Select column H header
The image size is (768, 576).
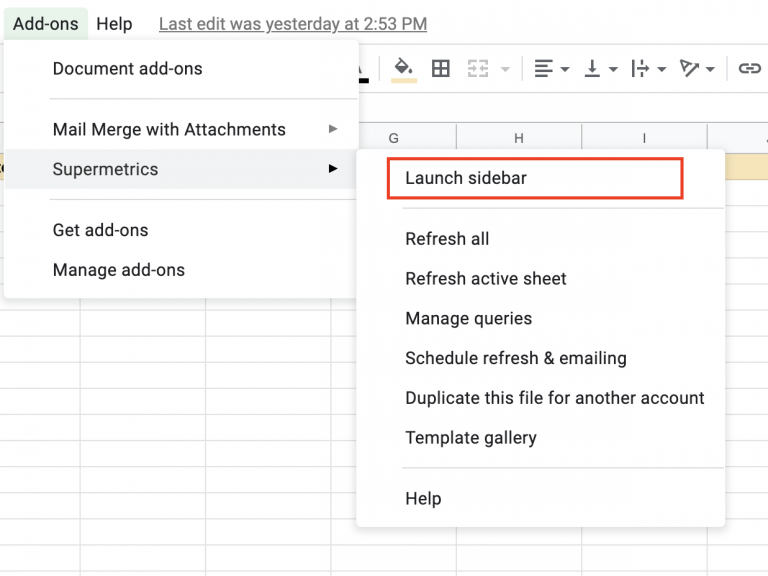click(519, 138)
